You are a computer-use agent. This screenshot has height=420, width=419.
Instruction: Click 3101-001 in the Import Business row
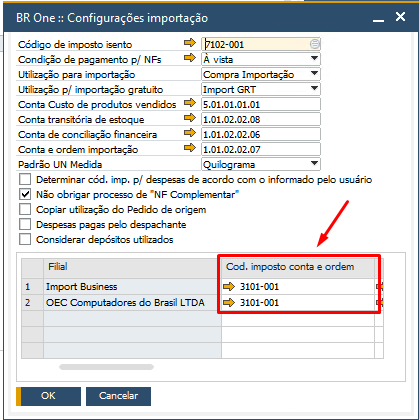point(259,287)
